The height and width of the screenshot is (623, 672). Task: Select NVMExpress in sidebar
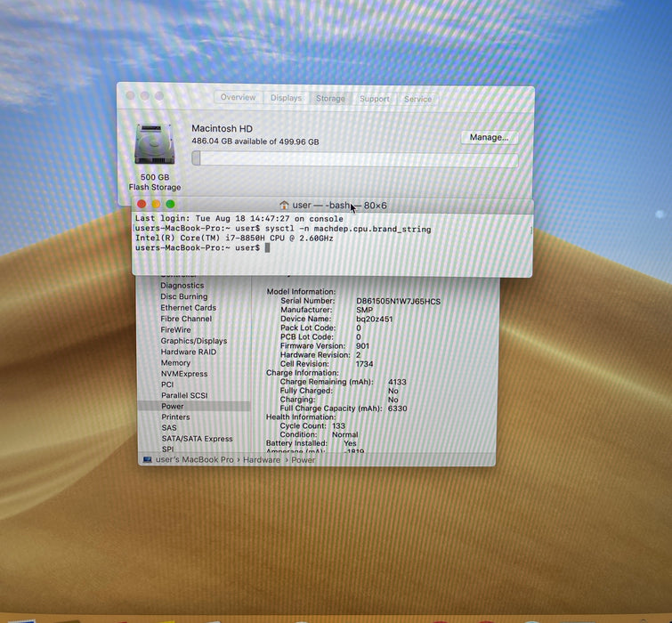(184, 374)
